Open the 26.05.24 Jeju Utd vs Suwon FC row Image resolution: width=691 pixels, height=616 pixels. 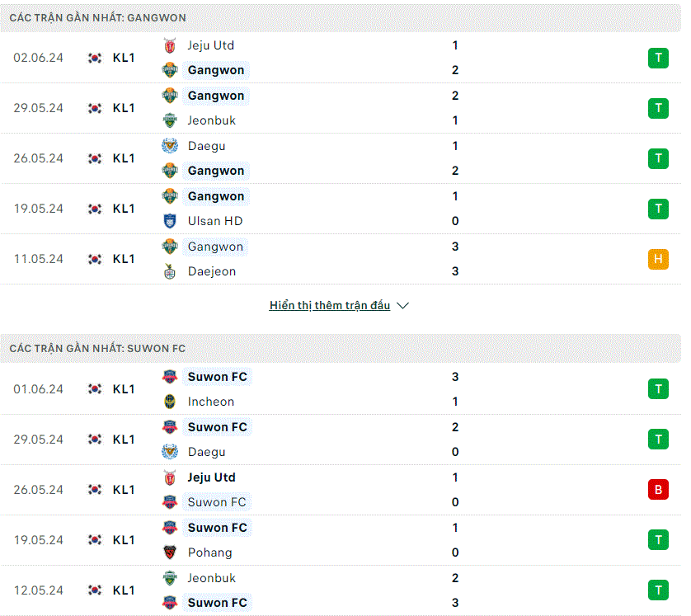click(x=341, y=490)
